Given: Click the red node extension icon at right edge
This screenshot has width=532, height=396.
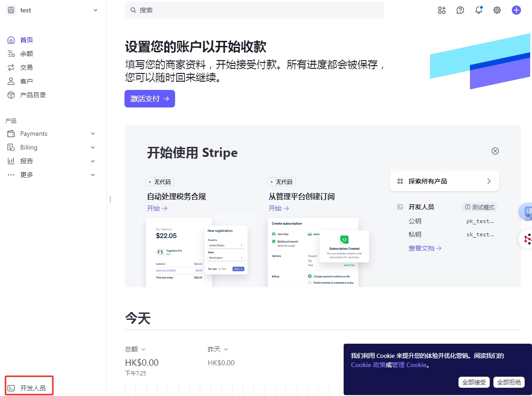Looking at the screenshot, I should click(x=527, y=239).
